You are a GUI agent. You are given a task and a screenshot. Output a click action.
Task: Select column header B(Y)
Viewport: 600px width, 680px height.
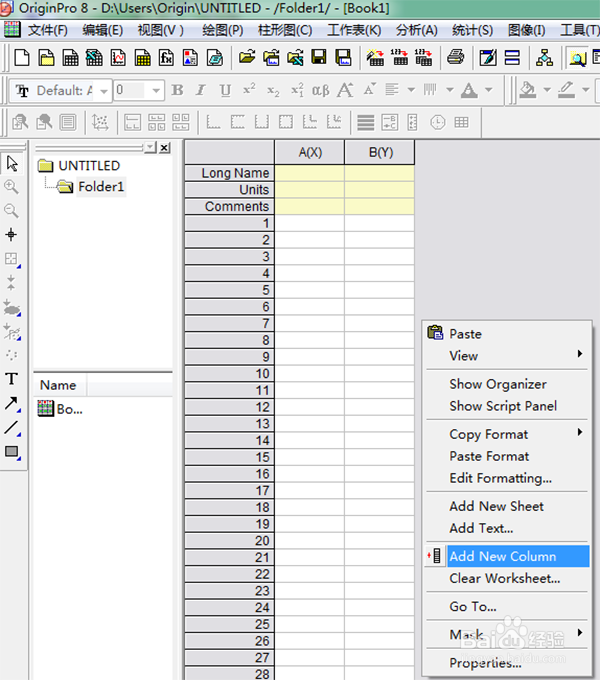[380, 152]
